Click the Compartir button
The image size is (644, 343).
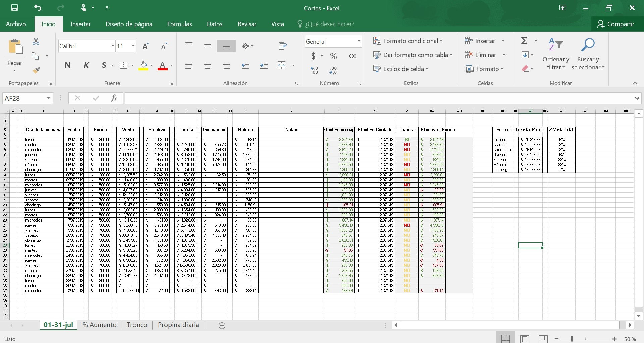[616, 24]
